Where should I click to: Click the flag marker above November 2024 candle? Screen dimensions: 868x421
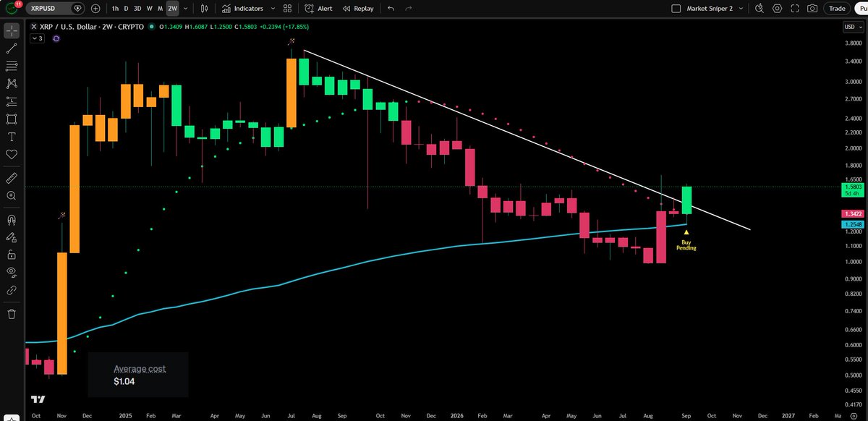61,215
